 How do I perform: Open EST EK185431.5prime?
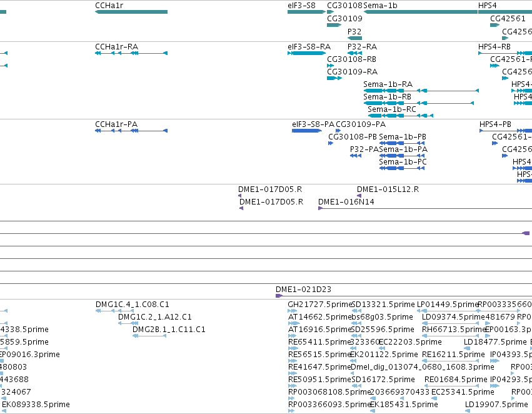(373, 411)
